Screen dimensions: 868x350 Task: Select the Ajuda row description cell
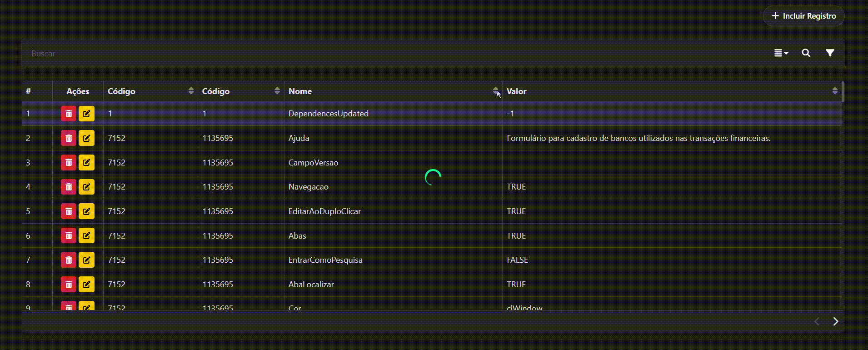(x=638, y=138)
